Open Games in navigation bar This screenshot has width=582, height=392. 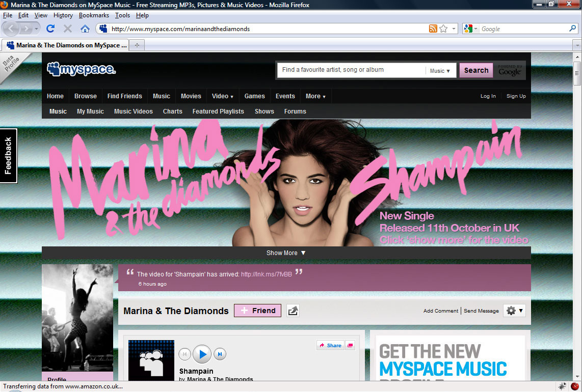tap(255, 96)
